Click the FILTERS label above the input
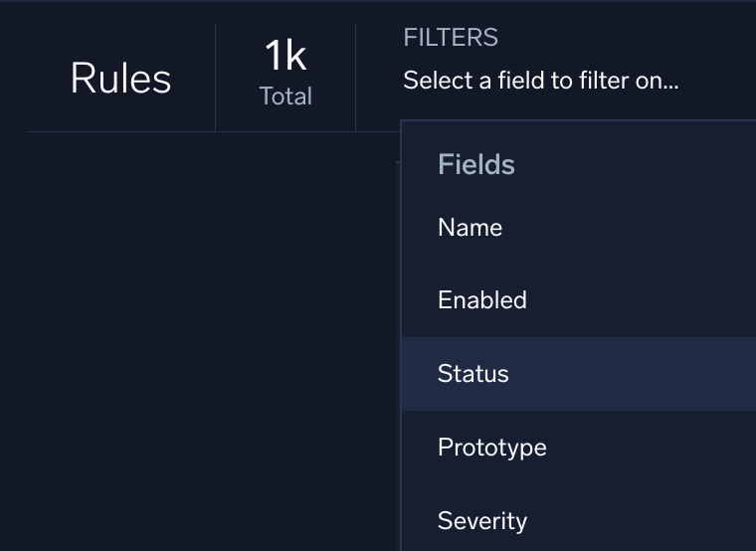The height and width of the screenshot is (551, 756). [450, 38]
